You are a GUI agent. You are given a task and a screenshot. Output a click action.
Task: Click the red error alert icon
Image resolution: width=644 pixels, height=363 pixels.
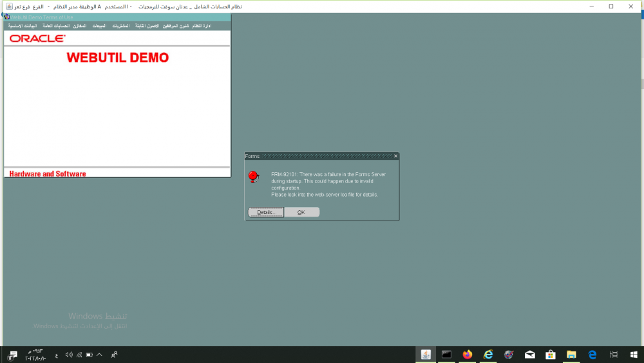[x=254, y=176]
